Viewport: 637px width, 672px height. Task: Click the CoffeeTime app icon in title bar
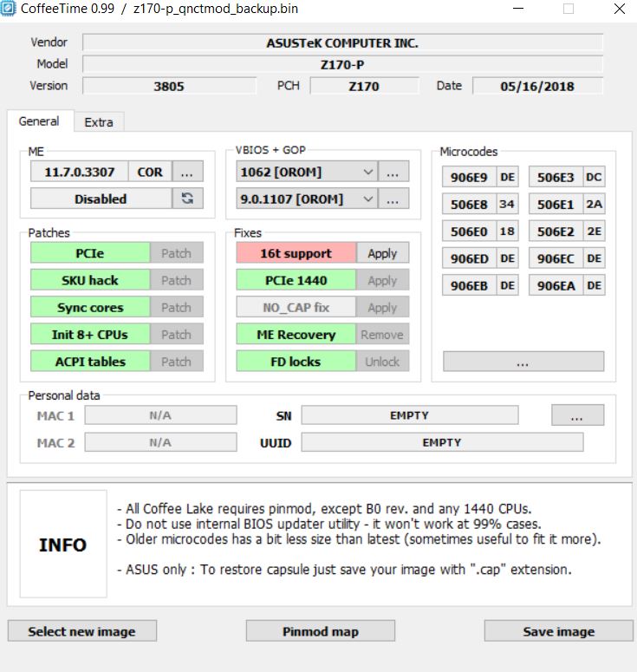click(8, 9)
